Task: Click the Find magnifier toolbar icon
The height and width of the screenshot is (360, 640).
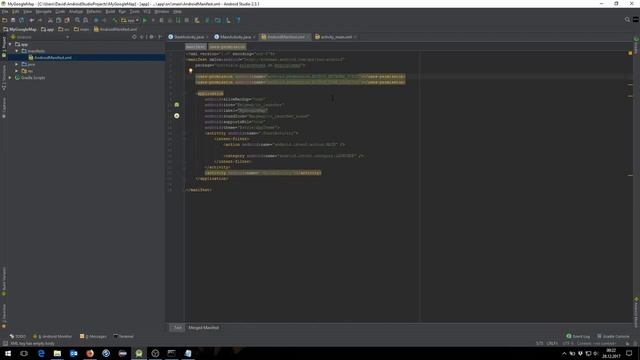Action: [77, 20]
